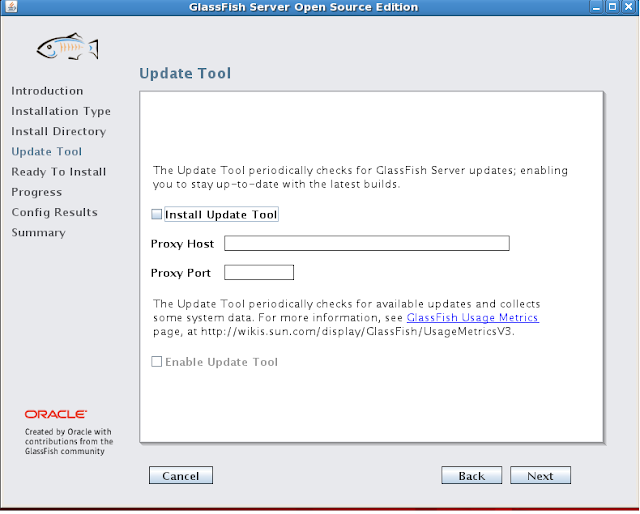Click the GlassFish fish logo
640x514 pixels.
tap(68, 47)
